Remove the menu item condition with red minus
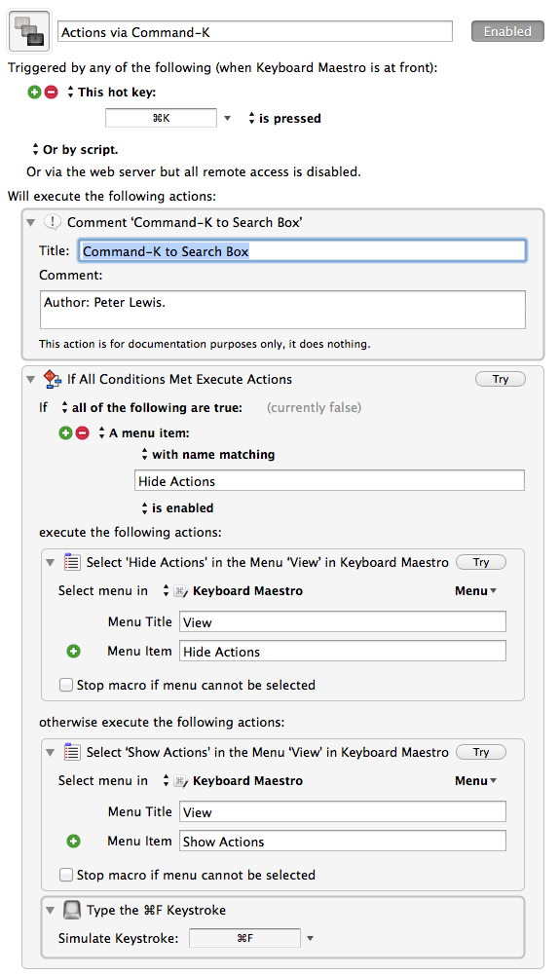 click(82, 432)
